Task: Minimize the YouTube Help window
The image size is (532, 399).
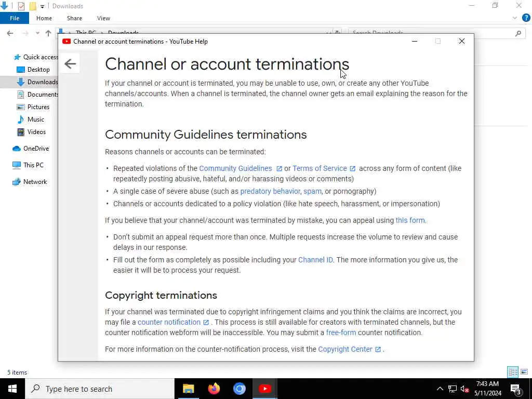Action: [415, 42]
